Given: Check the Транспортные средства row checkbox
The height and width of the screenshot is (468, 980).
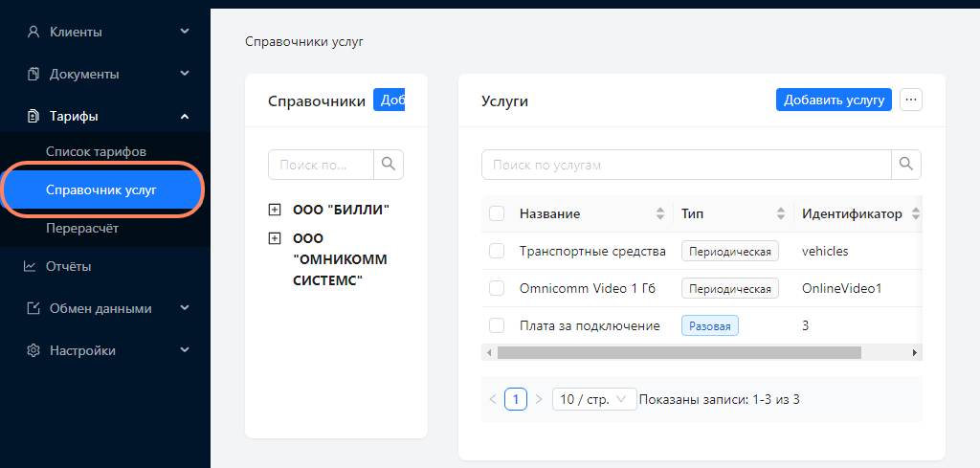Looking at the screenshot, I should coord(497,251).
